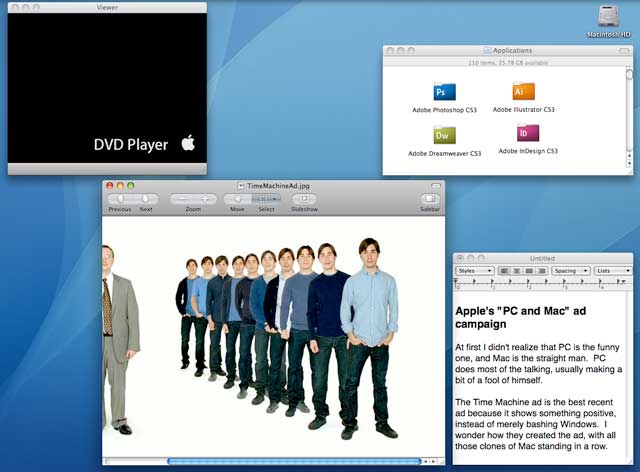The image size is (640, 472).
Task: Align text left in TextEdit
Action: [x=504, y=271]
